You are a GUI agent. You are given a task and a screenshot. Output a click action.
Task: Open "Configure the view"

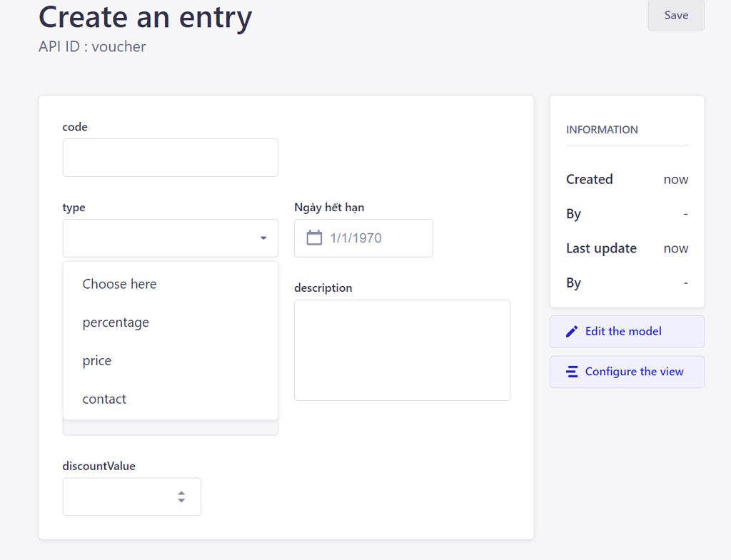click(x=627, y=372)
